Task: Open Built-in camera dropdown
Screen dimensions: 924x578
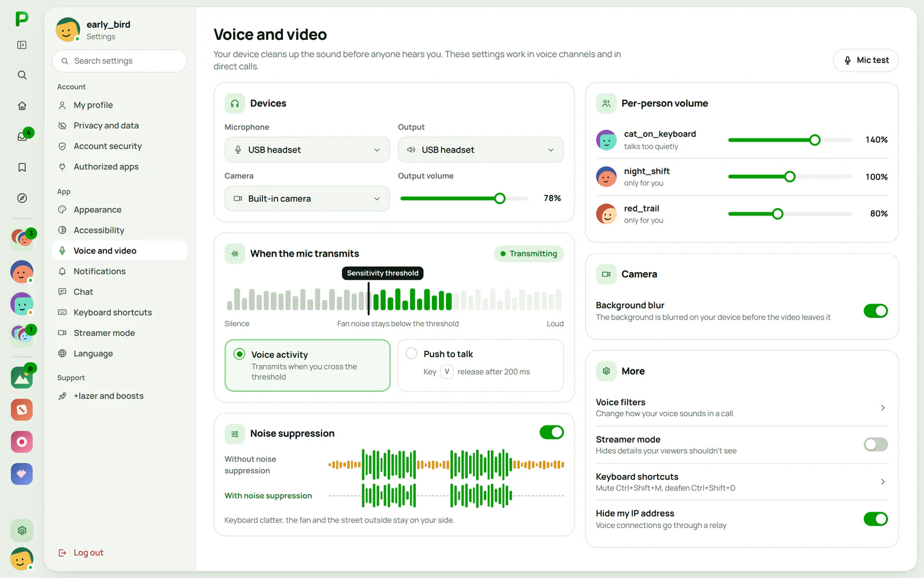Action: tap(307, 198)
